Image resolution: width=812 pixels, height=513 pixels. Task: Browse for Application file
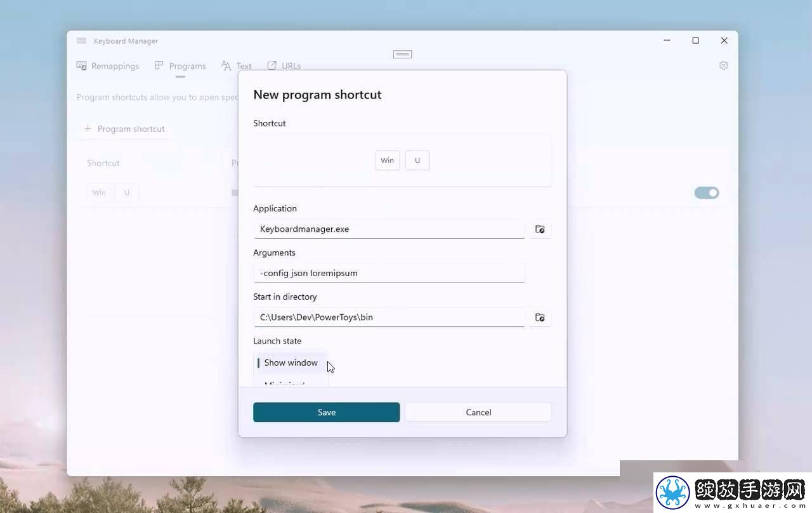(x=540, y=229)
